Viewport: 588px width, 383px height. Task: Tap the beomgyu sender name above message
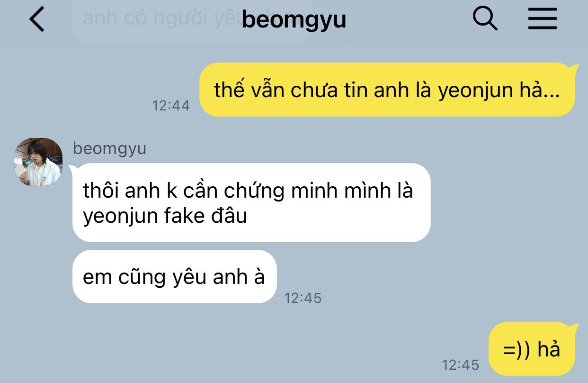coord(109,148)
